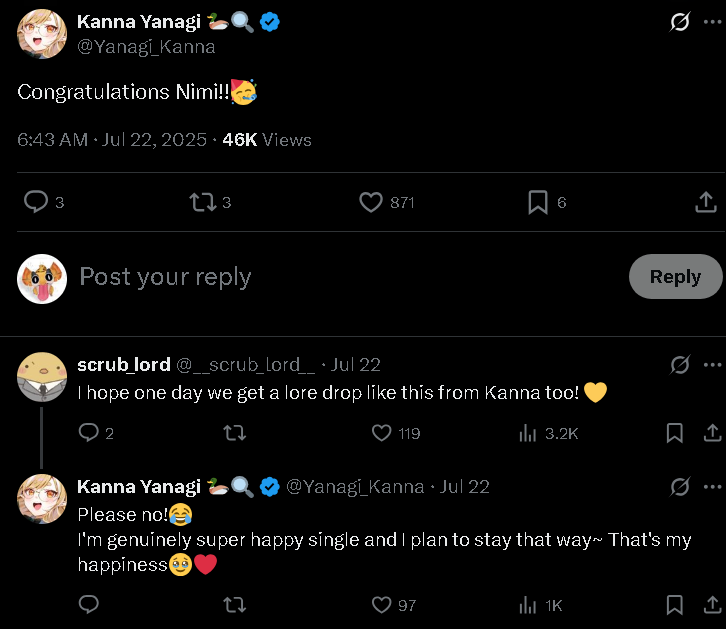View analytics for scrub_lord's 3.2K views
This screenshot has width=726, height=629.
(x=528, y=433)
